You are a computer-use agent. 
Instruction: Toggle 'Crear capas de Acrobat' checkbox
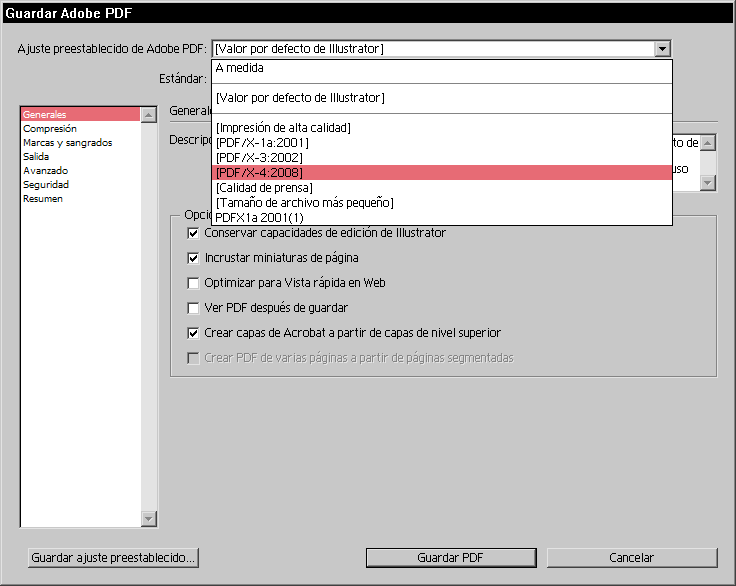coord(193,333)
